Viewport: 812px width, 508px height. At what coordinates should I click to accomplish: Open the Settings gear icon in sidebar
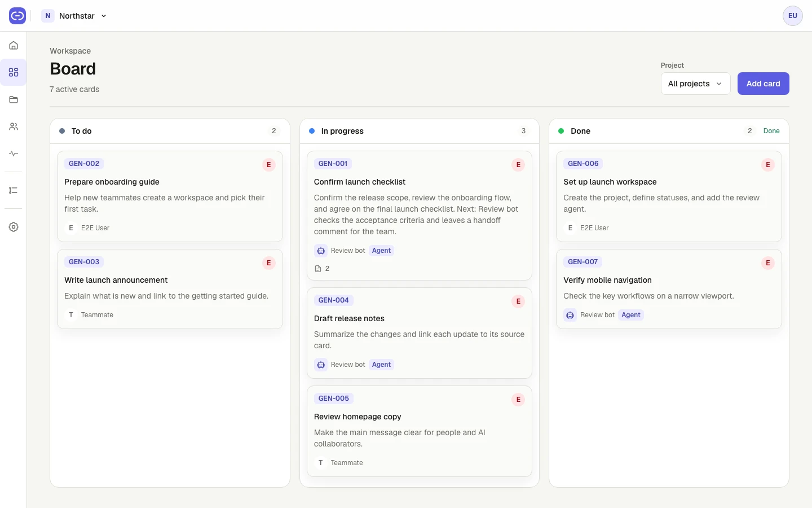coord(14,227)
